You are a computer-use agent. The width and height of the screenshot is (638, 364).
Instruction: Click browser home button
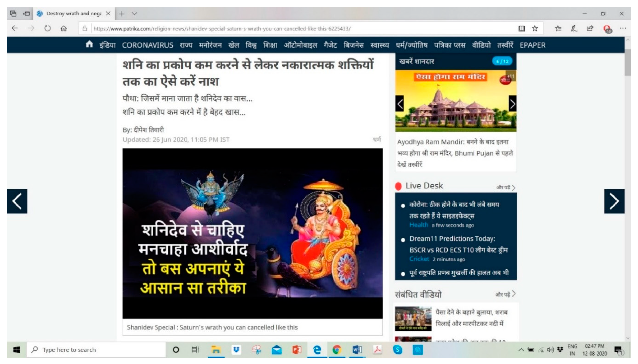(63, 28)
